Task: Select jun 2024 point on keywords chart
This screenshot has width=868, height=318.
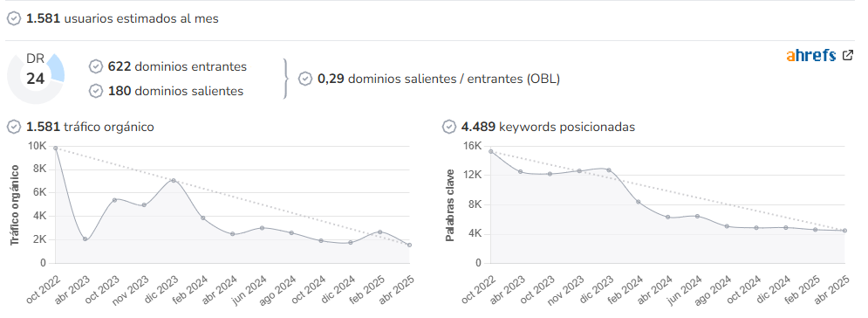Action: click(697, 216)
